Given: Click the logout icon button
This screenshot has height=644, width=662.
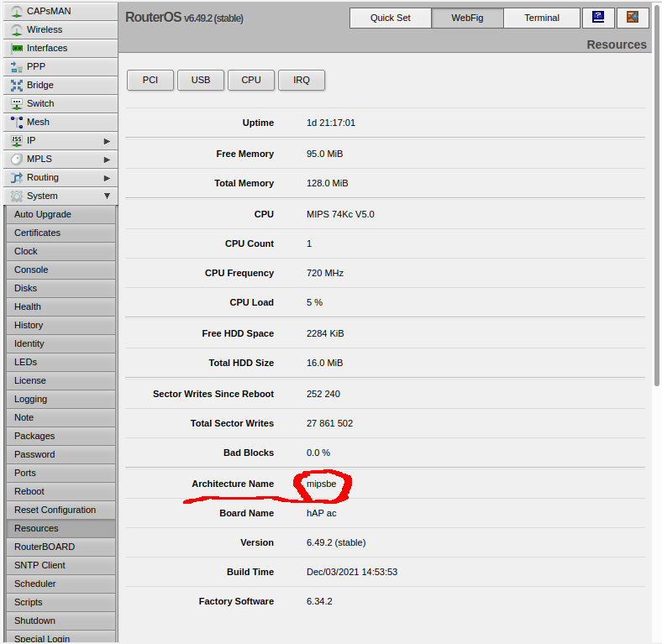Looking at the screenshot, I should click(633, 18).
